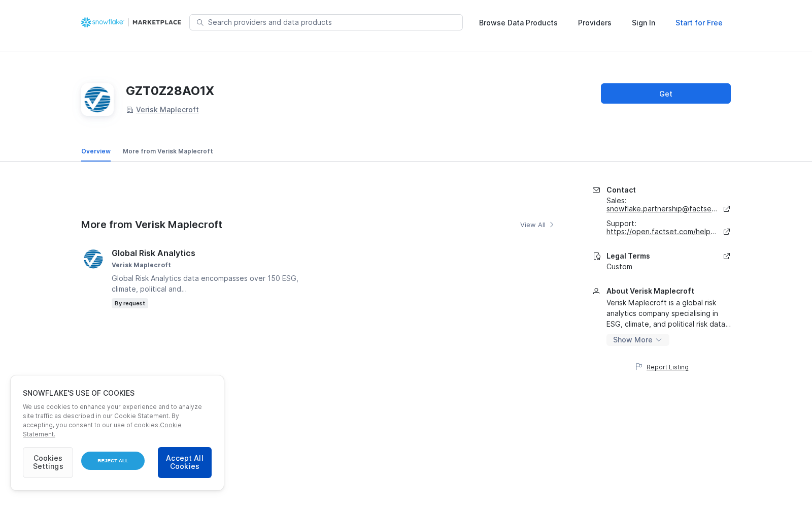Click the GZT0Z28AO1X listing title
Screen dimensions: 812x508
tap(170, 91)
